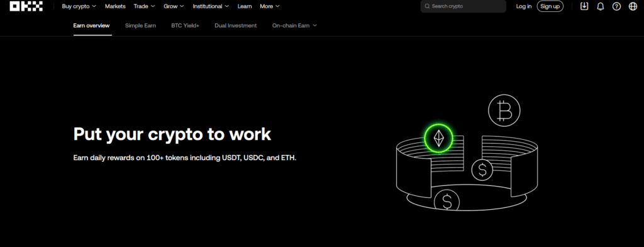Click the Sign up button
644x247 pixels.
click(550, 6)
